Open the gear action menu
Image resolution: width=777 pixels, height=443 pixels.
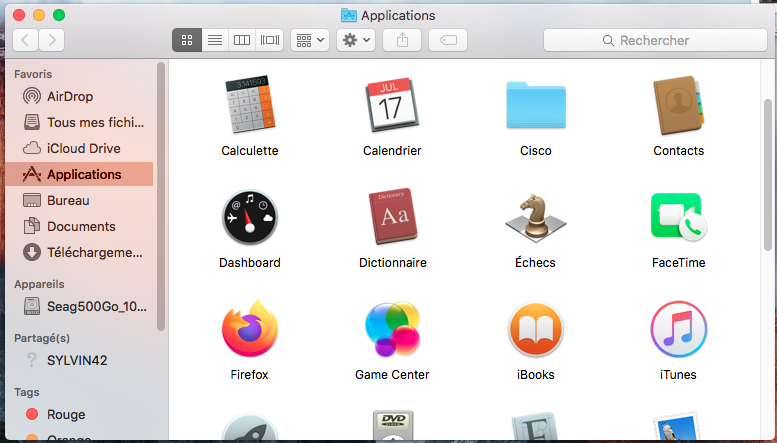coord(356,40)
